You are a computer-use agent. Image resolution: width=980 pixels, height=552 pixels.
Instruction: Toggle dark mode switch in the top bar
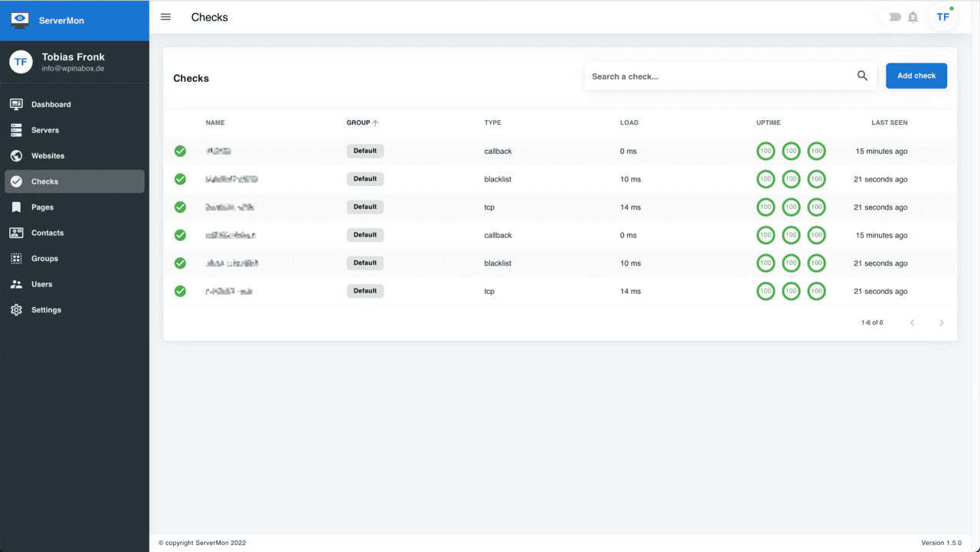tap(893, 16)
